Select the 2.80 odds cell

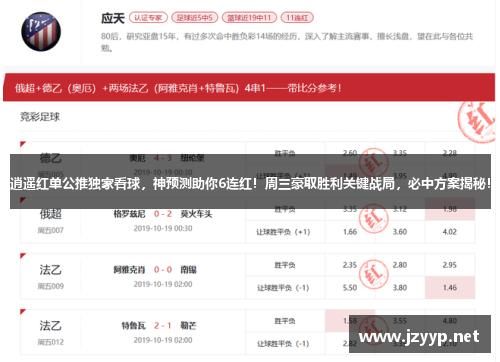(400, 265)
